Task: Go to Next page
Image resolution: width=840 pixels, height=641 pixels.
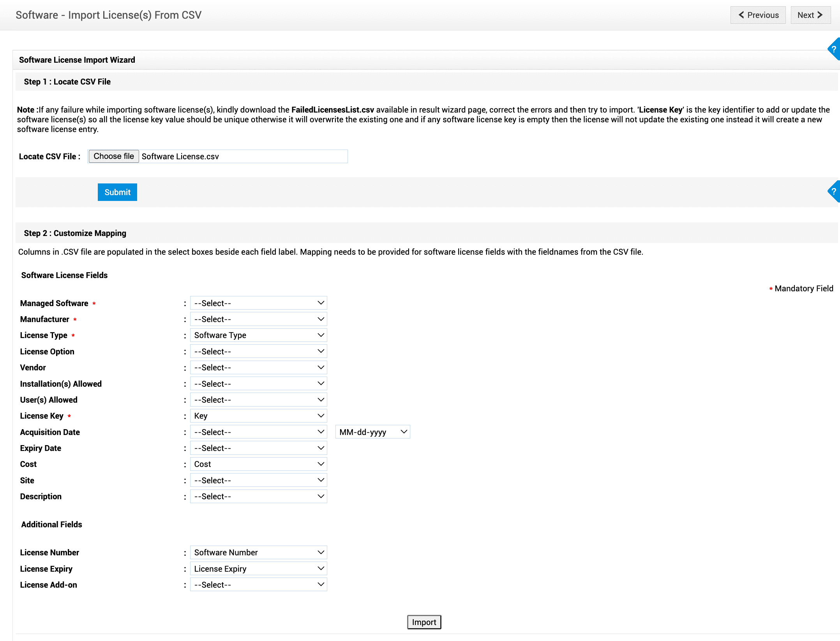Action: tap(810, 15)
